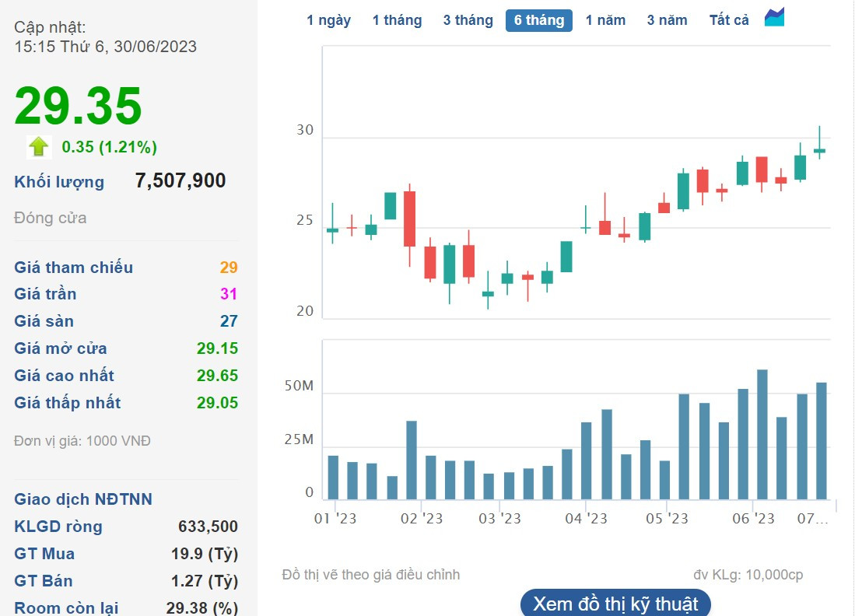
Task: Switch to the 3 năm view
Action: coord(667,20)
